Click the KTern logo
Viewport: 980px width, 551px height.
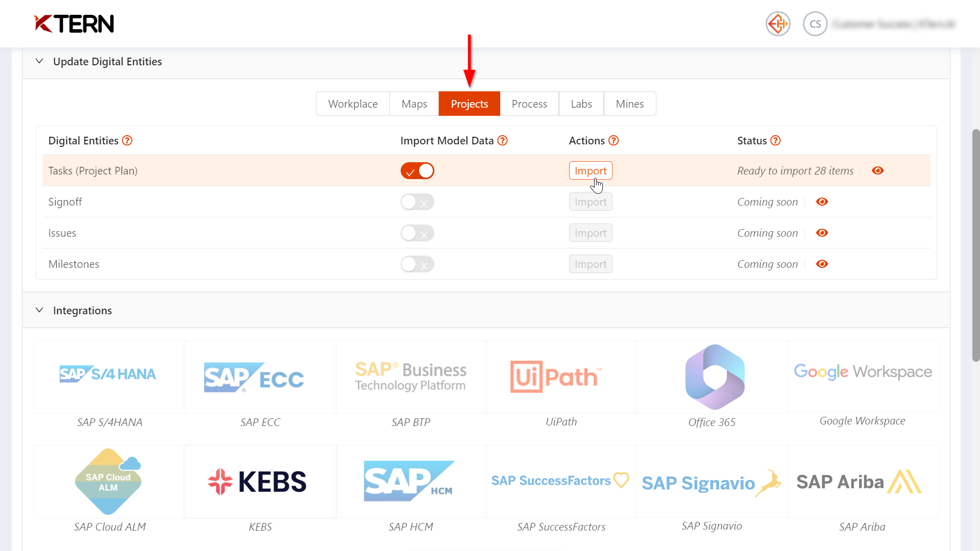click(74, 23)
